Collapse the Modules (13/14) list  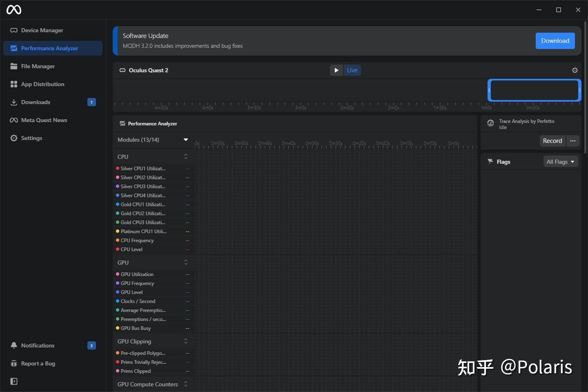(x=186, y=139)
